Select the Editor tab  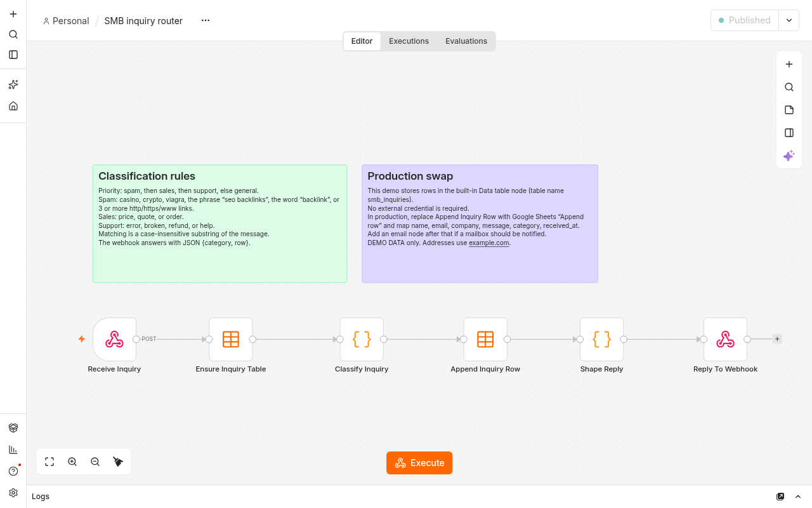362,41
